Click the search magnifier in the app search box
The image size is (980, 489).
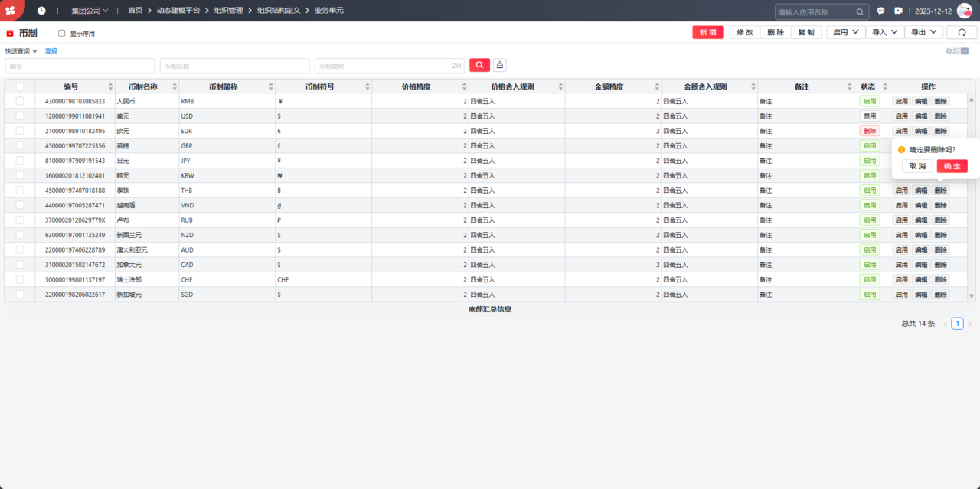[860, 11]
